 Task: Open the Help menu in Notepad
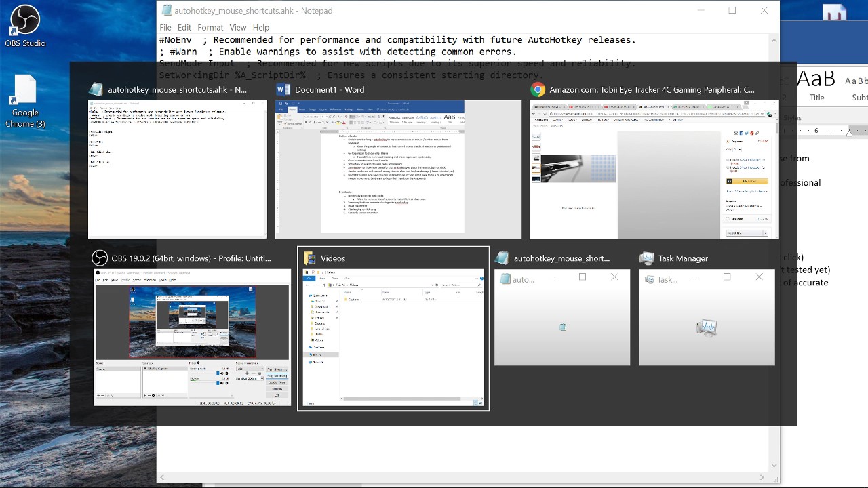pyautogui.click(x=261, y=27)
